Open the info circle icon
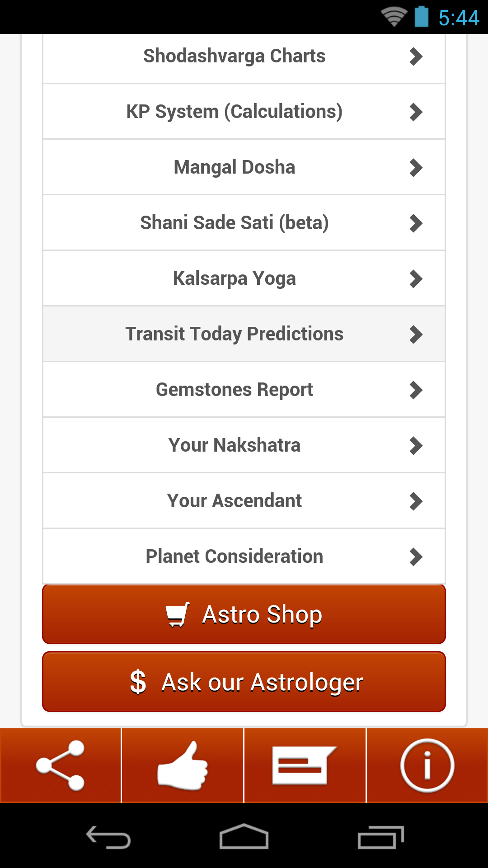Image resolution: width=488 pixels, height=868 pixels. point(427,765)
